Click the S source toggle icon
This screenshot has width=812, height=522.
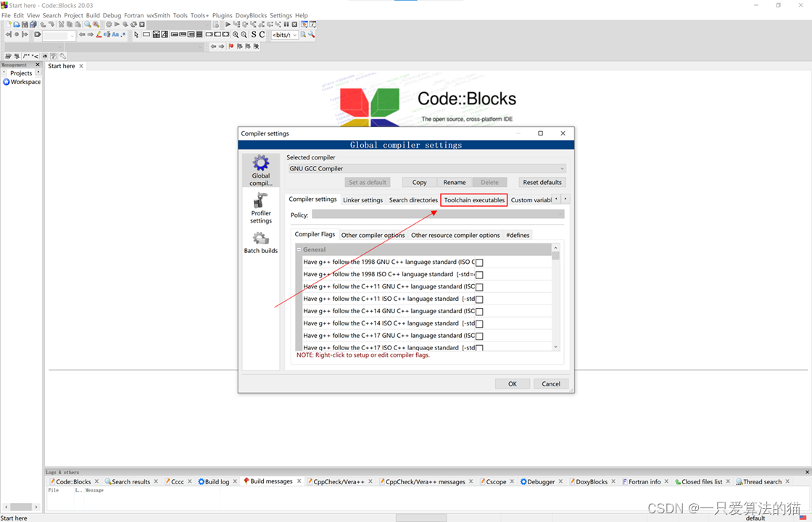click(254, 34)
